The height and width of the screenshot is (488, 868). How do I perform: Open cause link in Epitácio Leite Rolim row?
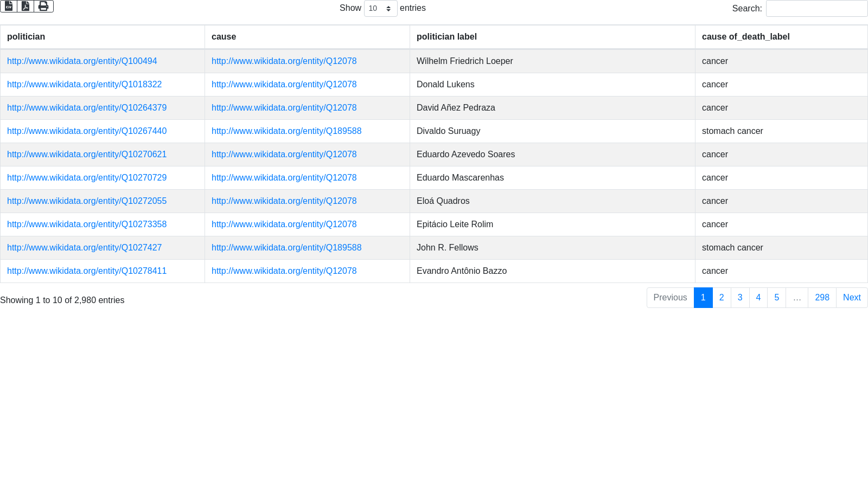click(x=284, y=224)
